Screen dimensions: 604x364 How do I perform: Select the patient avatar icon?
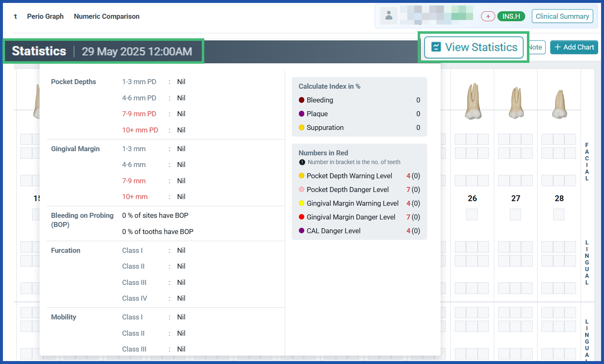(388, 16)
